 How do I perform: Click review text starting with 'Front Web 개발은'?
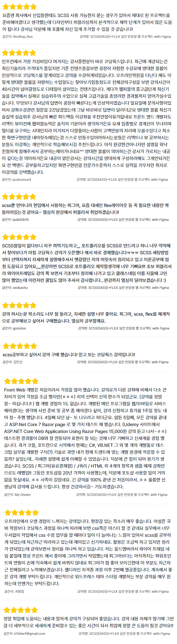85,438
